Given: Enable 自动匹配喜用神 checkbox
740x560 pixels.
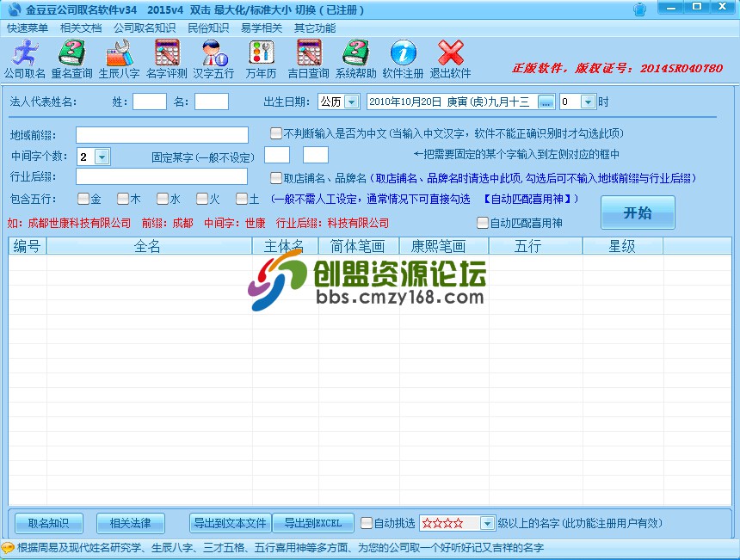Looking at the screenshot, I should coord(483,223).
